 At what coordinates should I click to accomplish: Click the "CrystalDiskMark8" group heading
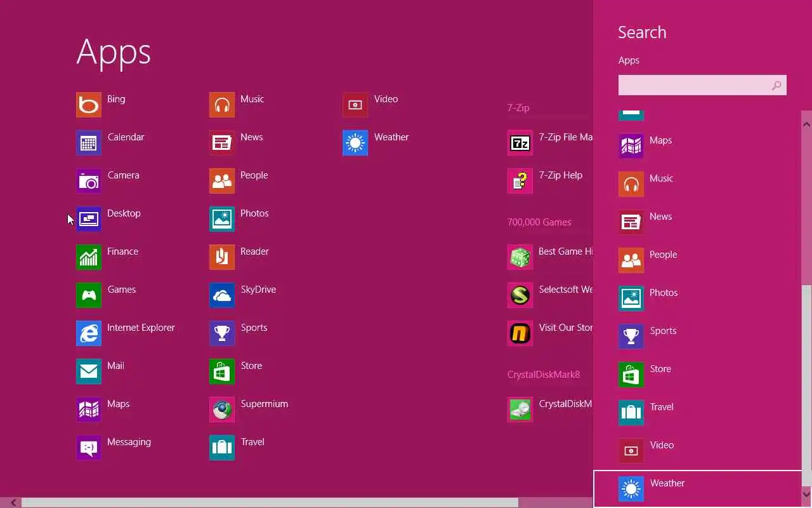544,375
